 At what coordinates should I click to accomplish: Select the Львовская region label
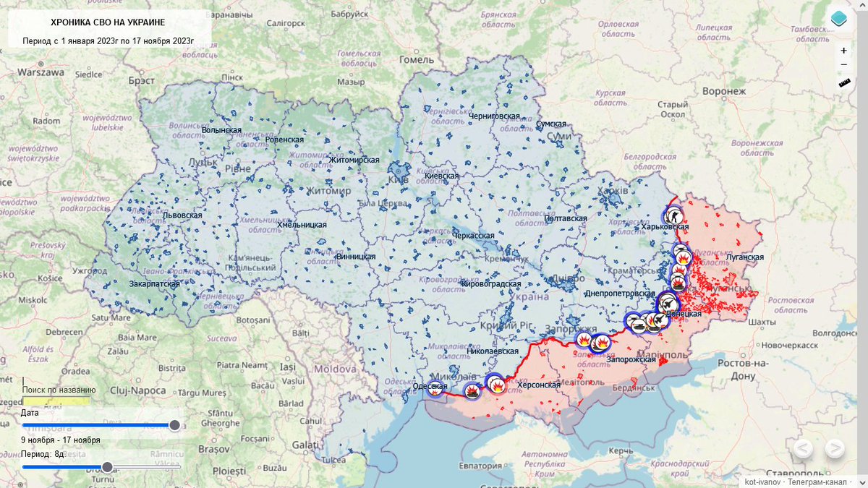[x=182, y=215]
